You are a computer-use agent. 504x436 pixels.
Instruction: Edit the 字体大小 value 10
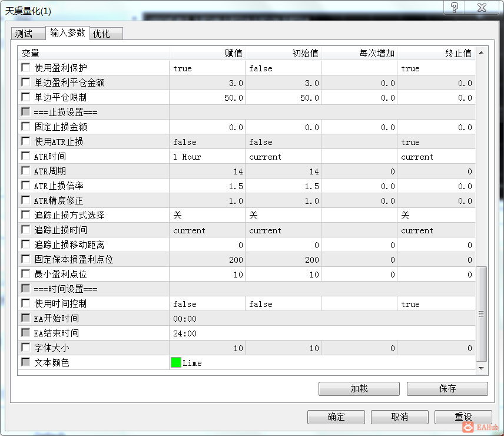point(207,348)
